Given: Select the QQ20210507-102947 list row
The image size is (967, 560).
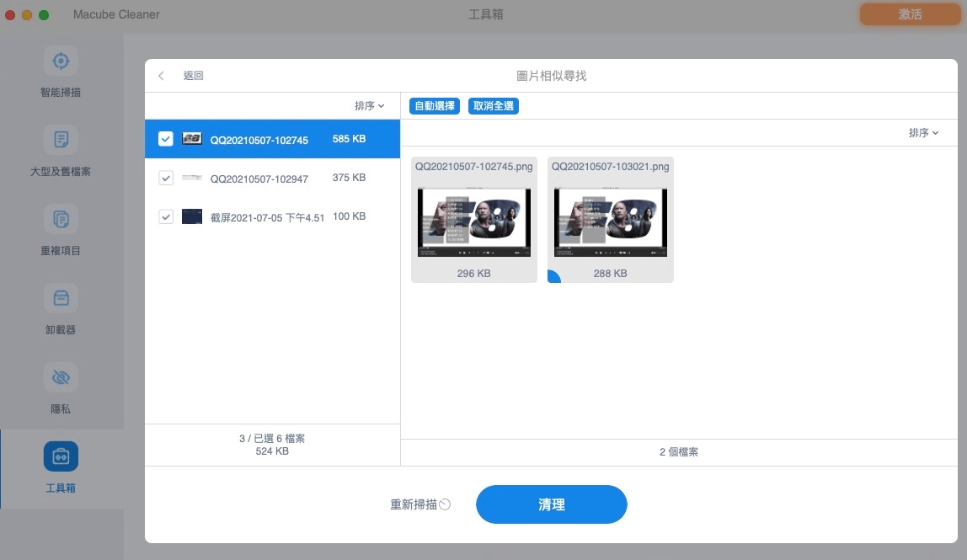Looking at the screenshot, I should click(x=273, y=178).
